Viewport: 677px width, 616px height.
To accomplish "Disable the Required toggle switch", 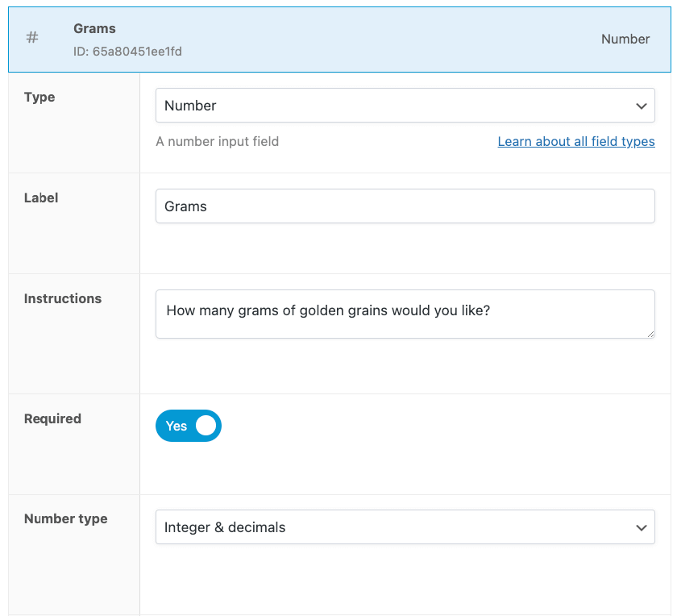I will 188,426.
